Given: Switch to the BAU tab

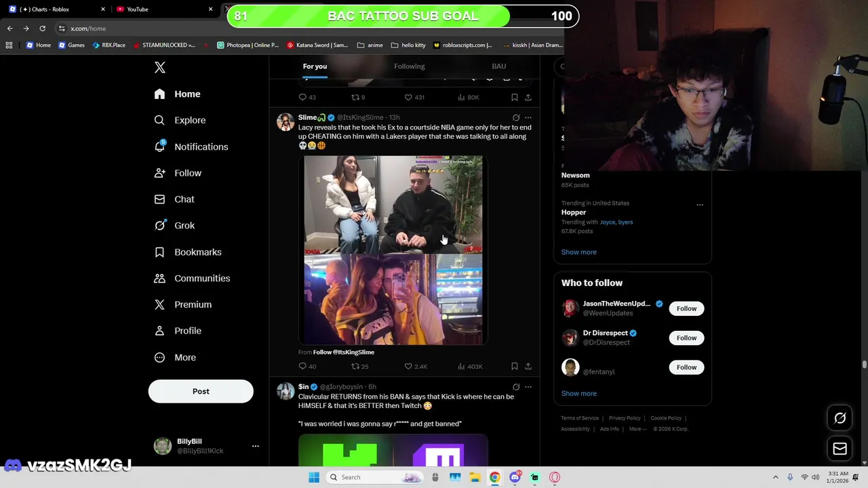Looking at the screenshot, I should [x=499, y=66].
